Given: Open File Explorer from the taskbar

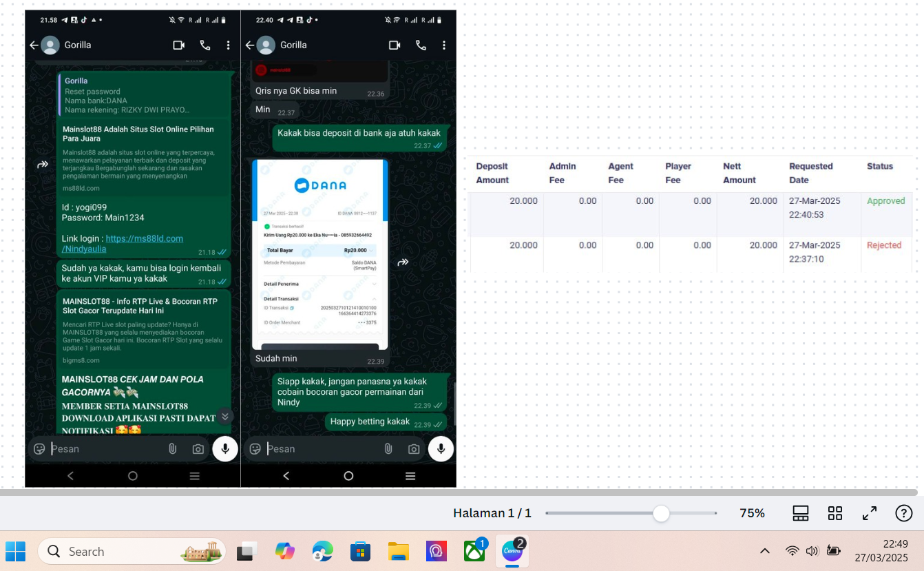Looking at the screenshot, I should 398,551.
